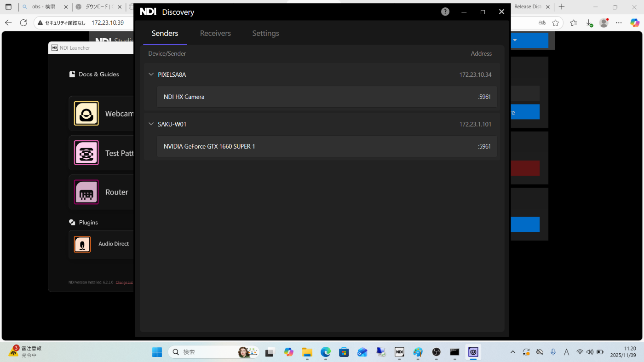Image resolution: width=644 pixels, height=362 pixels.
Task: Open the volume tray icon
Action: coord(590,352)
